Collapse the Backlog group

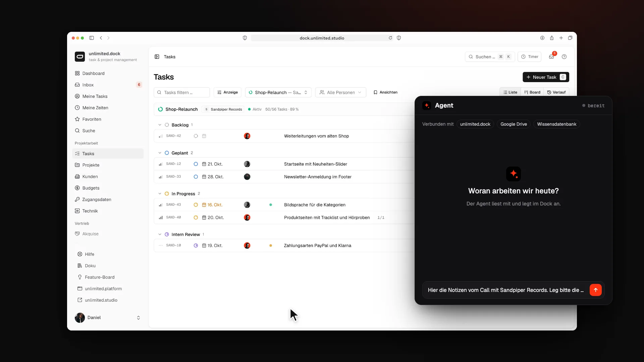pyautogui.click(x=160, y=125)
